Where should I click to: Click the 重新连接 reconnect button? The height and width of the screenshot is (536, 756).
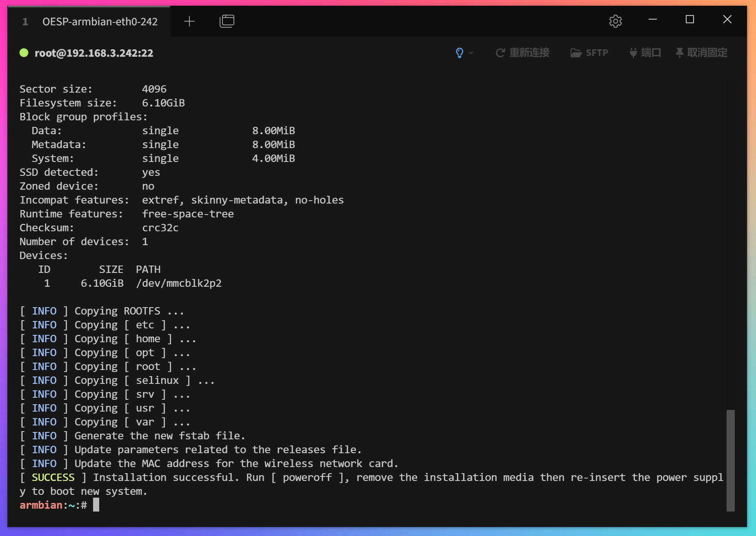[523, 53]
